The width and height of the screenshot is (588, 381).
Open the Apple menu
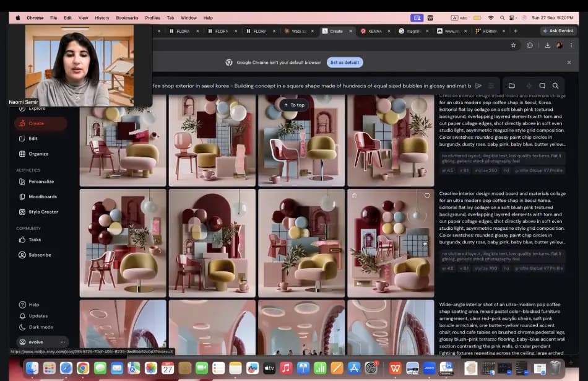[x=17, y=17]
